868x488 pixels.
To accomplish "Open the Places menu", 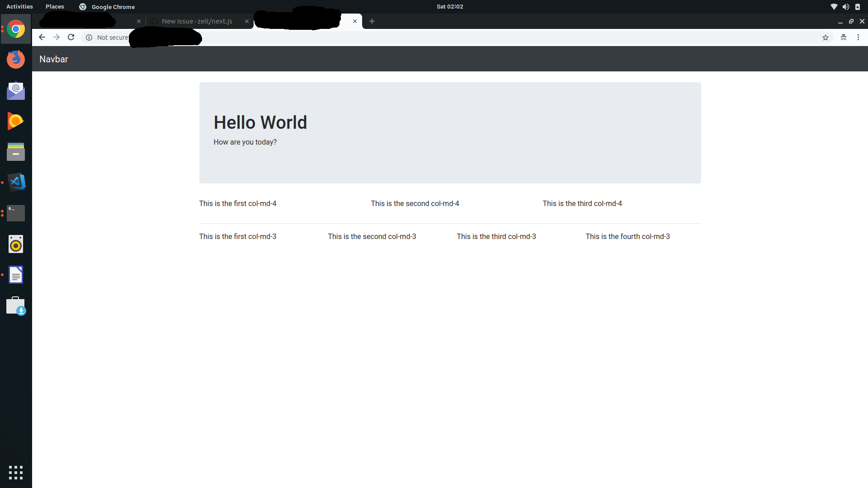I will pyautogui.click(x=55, y=6).
